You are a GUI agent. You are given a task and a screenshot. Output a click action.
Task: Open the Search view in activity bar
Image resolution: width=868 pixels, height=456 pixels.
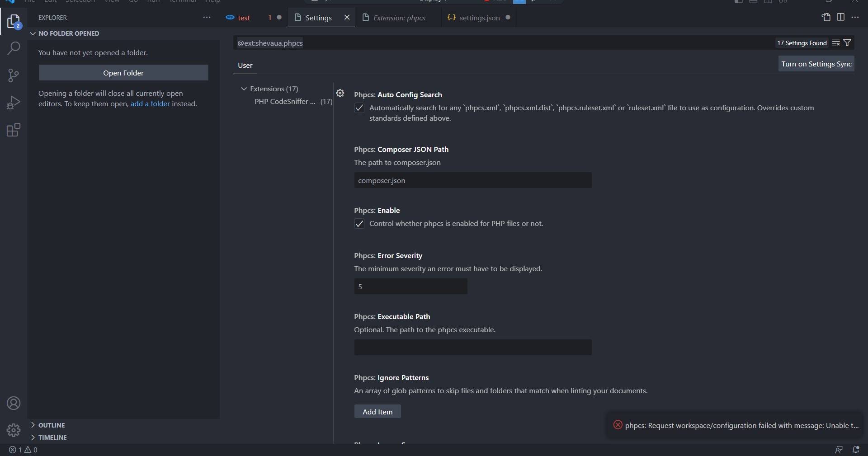(x=14, y=48)
